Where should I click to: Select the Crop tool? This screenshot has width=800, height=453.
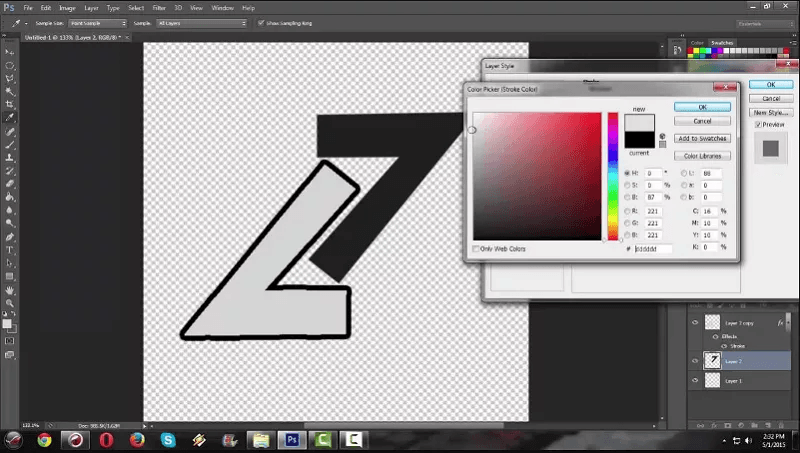(x=9, y=105)
